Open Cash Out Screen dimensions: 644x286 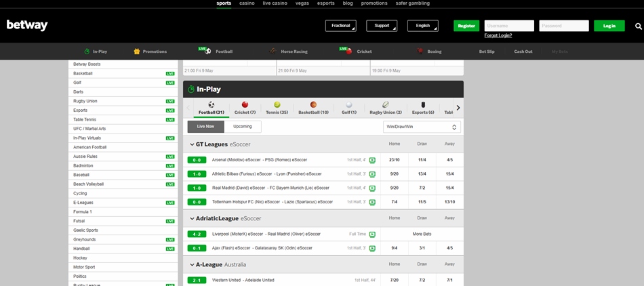[523, 52]
